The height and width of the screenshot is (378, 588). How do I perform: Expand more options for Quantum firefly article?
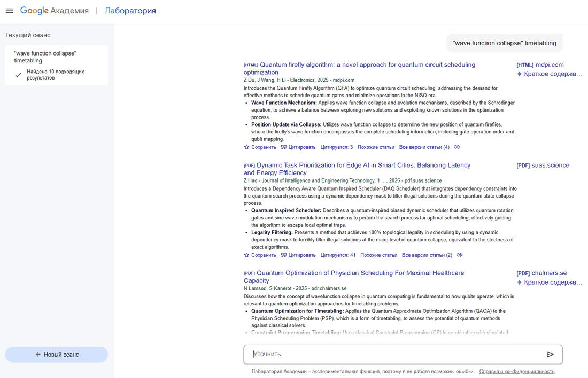[x=457, y=147]
